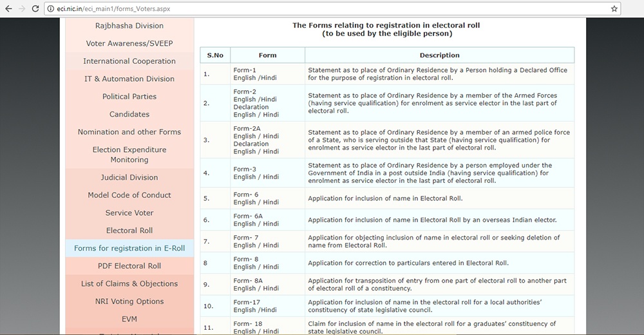
Task: Open Form- 7 English version link
Action: coord(245,245)
